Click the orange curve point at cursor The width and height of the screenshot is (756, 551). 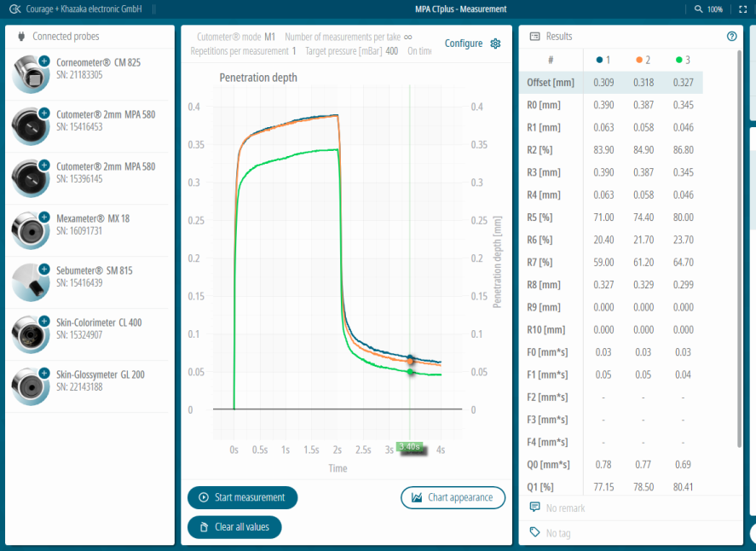410,361
